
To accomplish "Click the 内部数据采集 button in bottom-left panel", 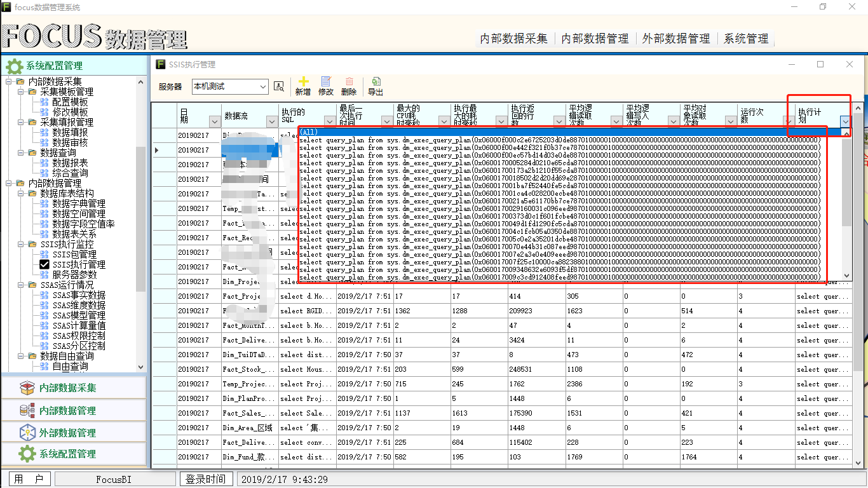I will pos(74,388).
